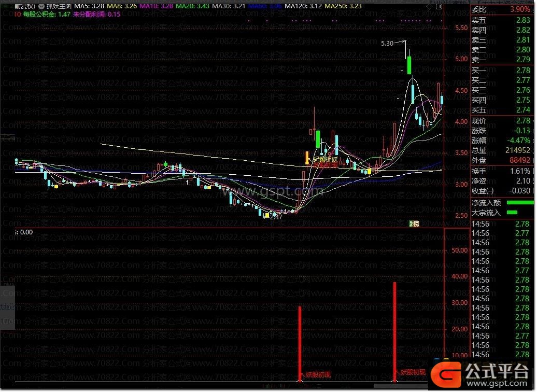This screenshot has height=392, width=537.
Task: Select the MA10: 3.28 moving average label
Action: point(156,6)
